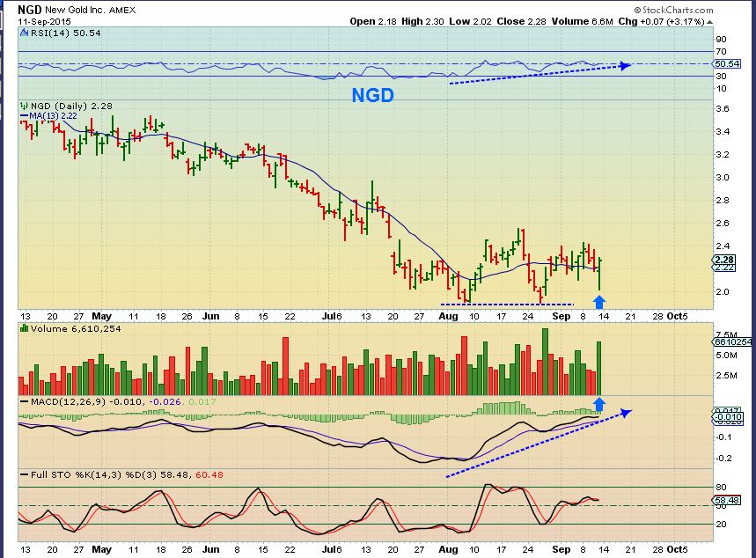Click the red 60.48 stochastic %D value
This screenshot has height=558, width=756.
209,475
